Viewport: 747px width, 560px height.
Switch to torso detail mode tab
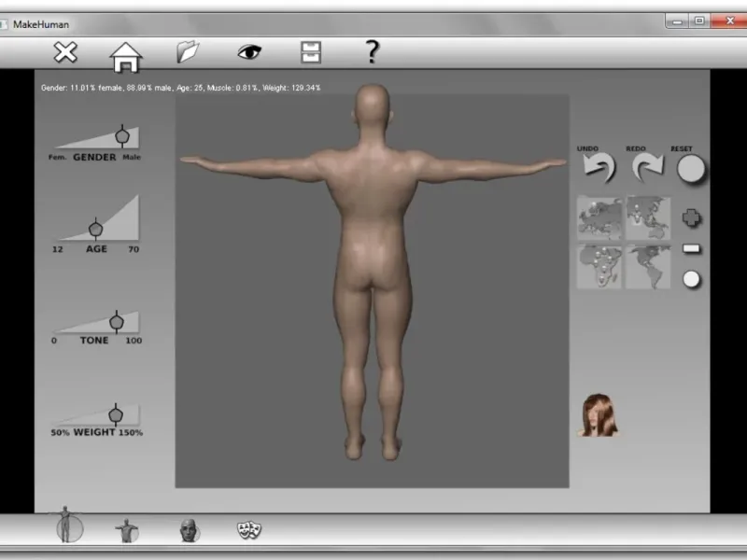tap(127, 530)
